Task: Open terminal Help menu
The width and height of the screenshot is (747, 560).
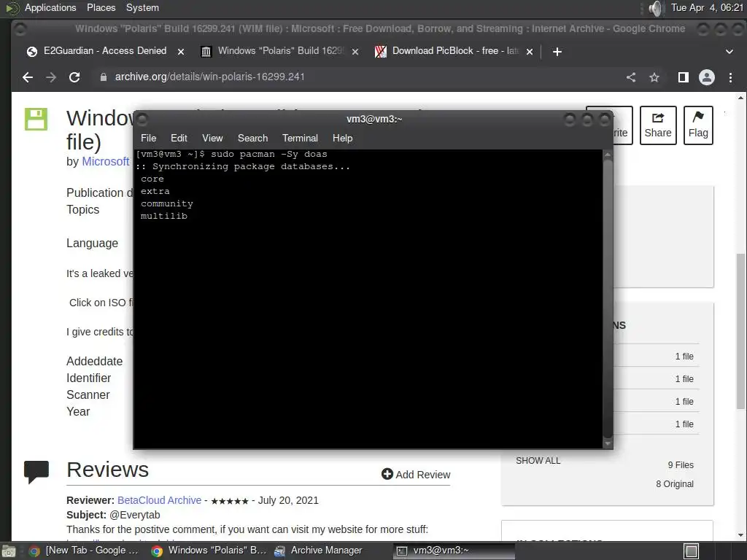Action: coord(342,138)
